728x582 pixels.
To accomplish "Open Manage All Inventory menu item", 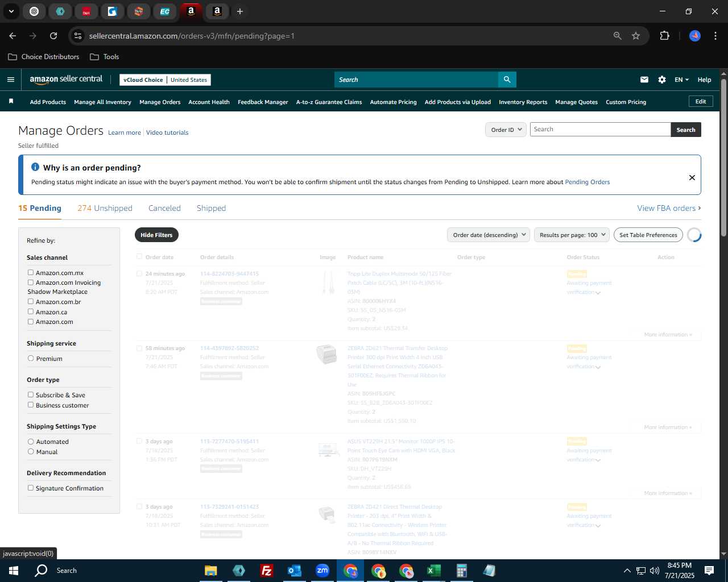I will tap(102, 102).
